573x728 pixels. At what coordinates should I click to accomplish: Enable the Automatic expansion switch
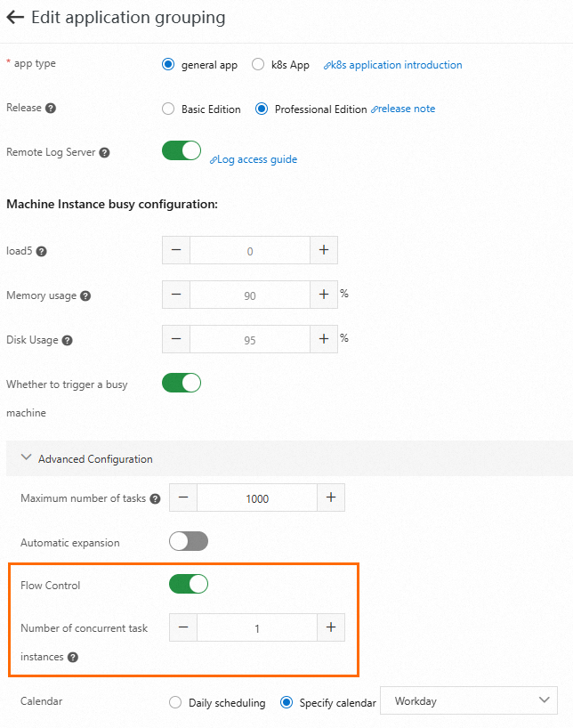click(188, 541)
